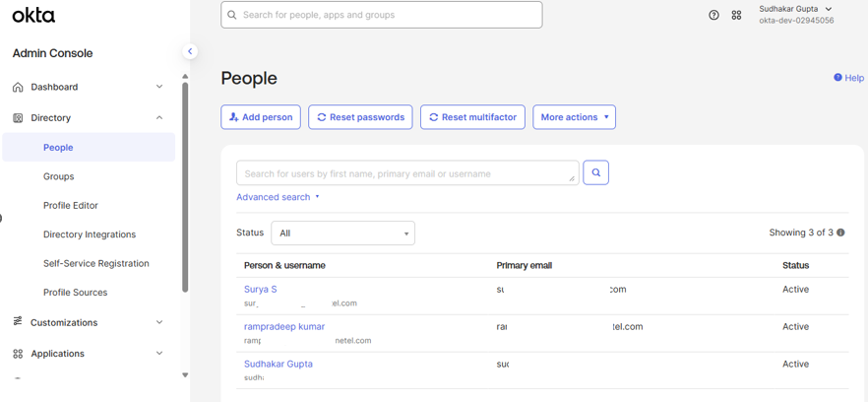Collapse the sidebar with the arrow button
This screenshot has width=868, height=402.
(190, 51)
